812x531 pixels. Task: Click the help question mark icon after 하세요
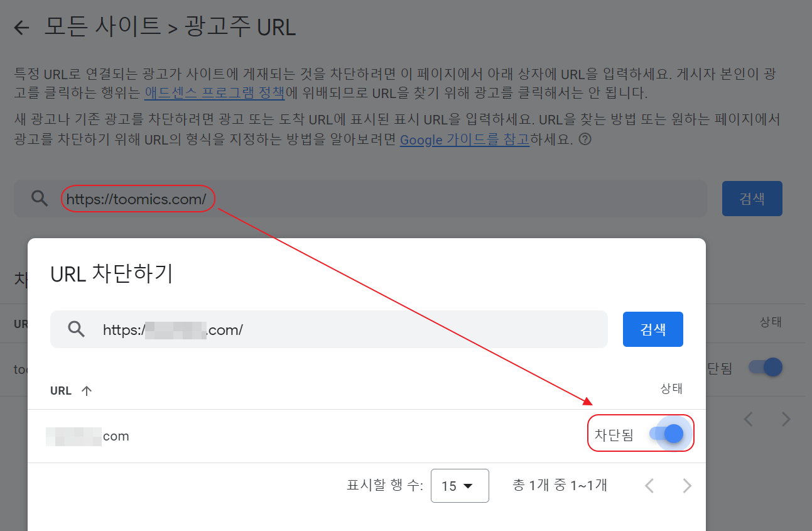585,140
